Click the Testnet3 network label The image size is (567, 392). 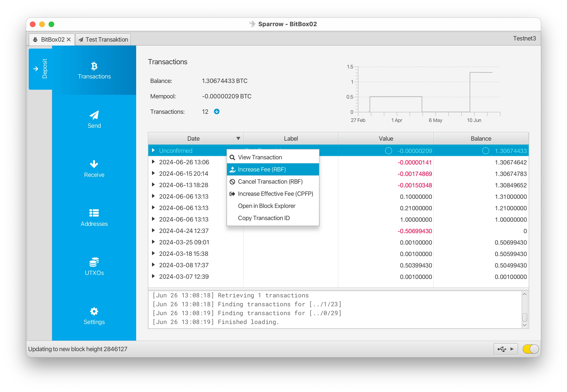click(x=524, y=38)
